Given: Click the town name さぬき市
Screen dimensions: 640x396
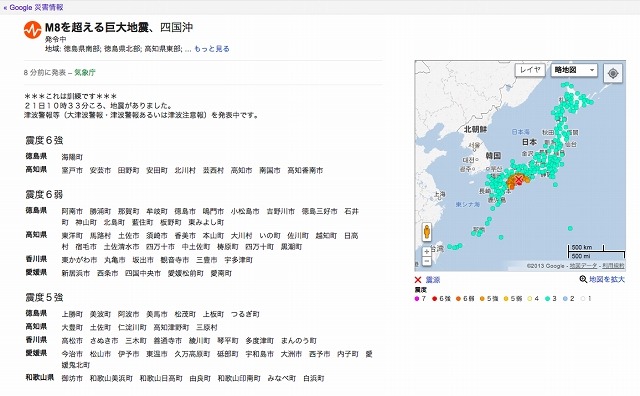Looking at the screenshot, I should pyautogui.click(x=104, y=340).
